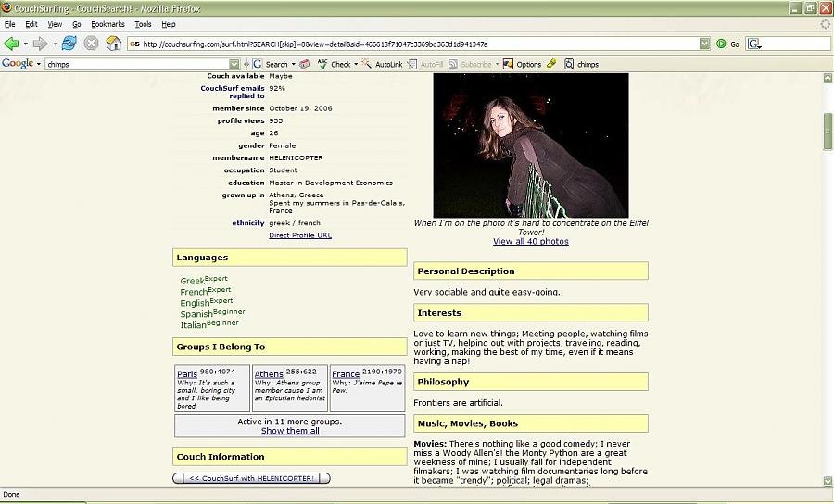Click the 'Frontiers are artificial.' text

pyautogui.click(x=458, y=402)
